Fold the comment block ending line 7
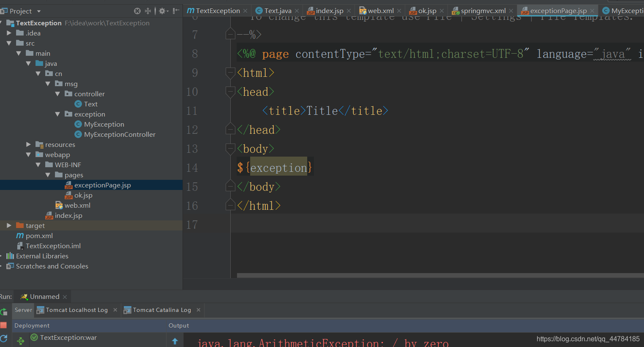 tap(230, 34)
